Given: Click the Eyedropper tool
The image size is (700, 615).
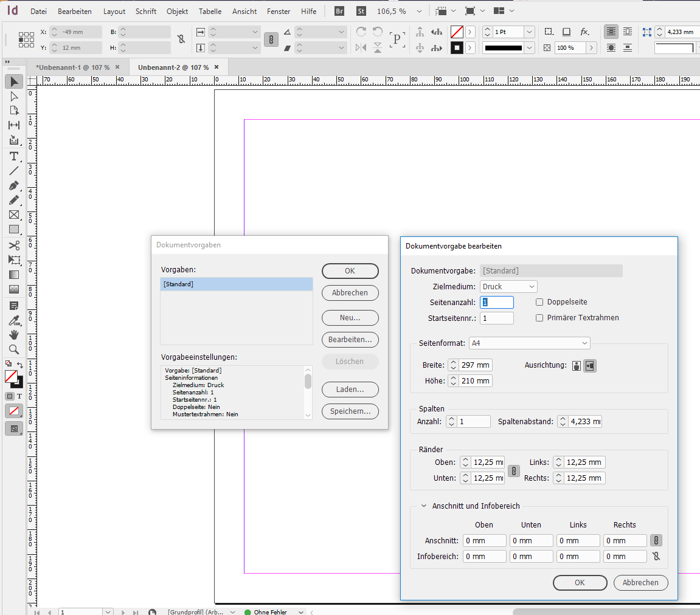Looking at the screenshot, I should [13, 320].
